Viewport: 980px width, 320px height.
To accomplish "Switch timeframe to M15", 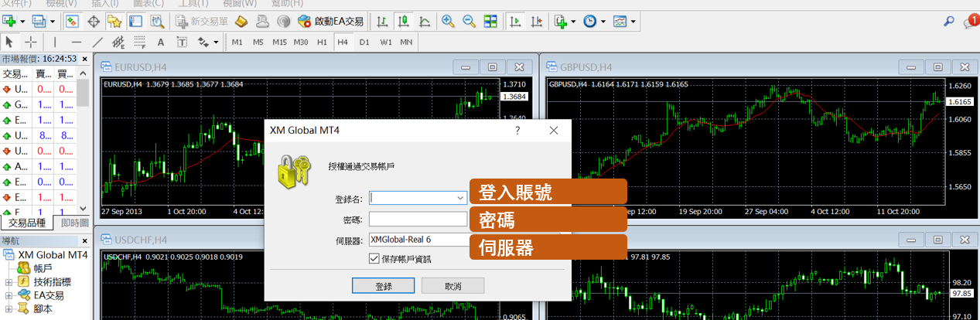I will tap(279, 42).
